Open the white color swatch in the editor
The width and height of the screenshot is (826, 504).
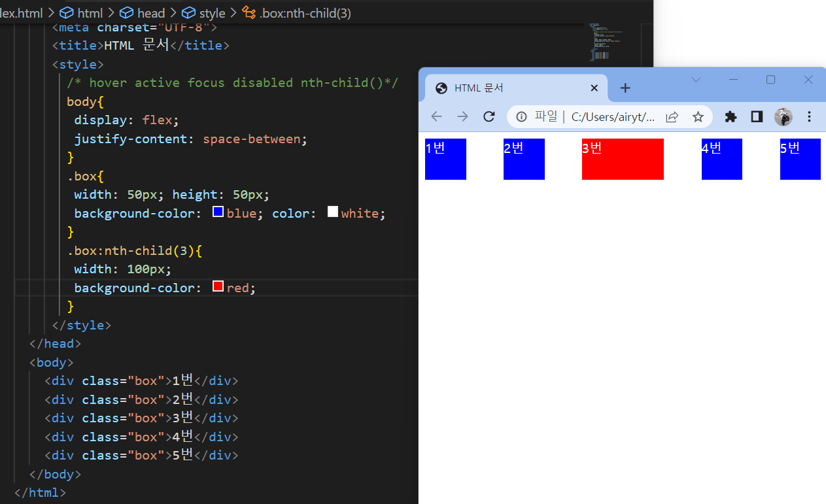333,212
